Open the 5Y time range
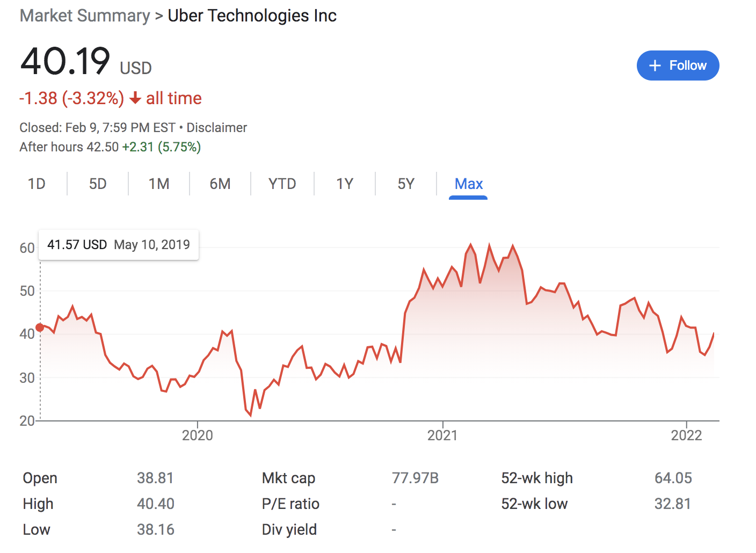 click(x=406, y=184)
